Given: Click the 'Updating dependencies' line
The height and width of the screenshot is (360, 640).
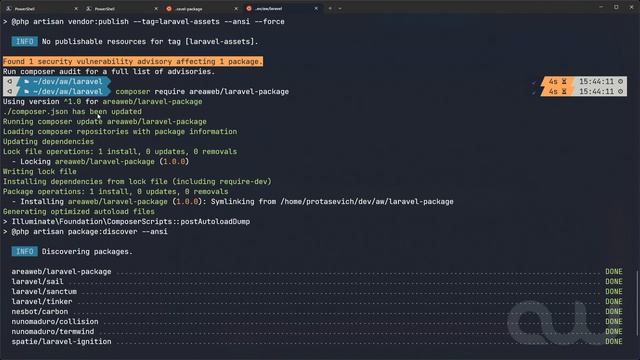Looking at the screenshot, I should (x=48, y=141).
